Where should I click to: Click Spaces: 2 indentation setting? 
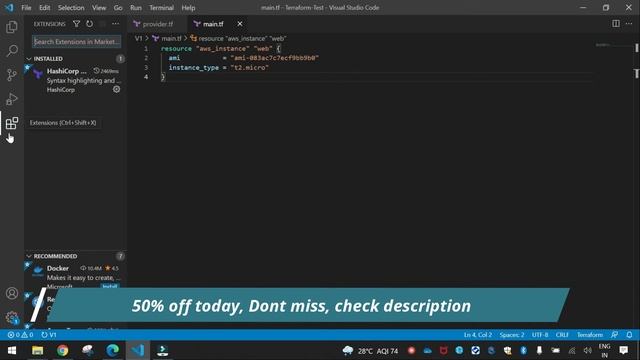pos(512,335)
